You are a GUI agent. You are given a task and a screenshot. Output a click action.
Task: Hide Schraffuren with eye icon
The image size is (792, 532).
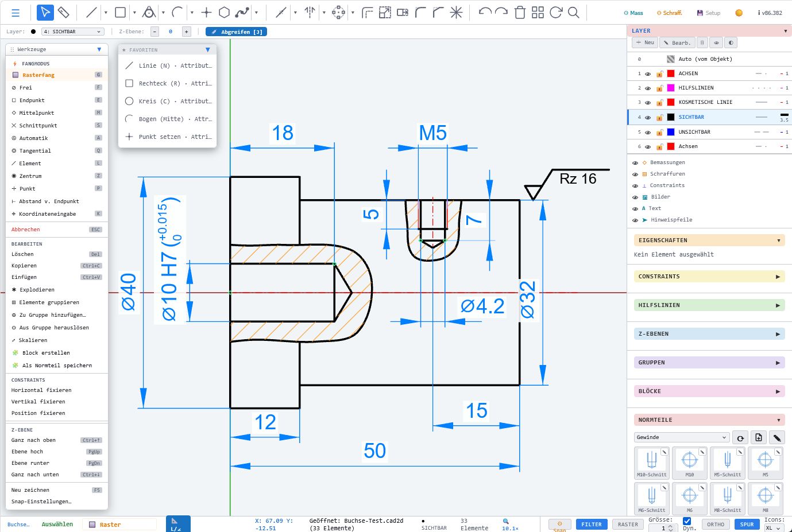pos(635,174)
